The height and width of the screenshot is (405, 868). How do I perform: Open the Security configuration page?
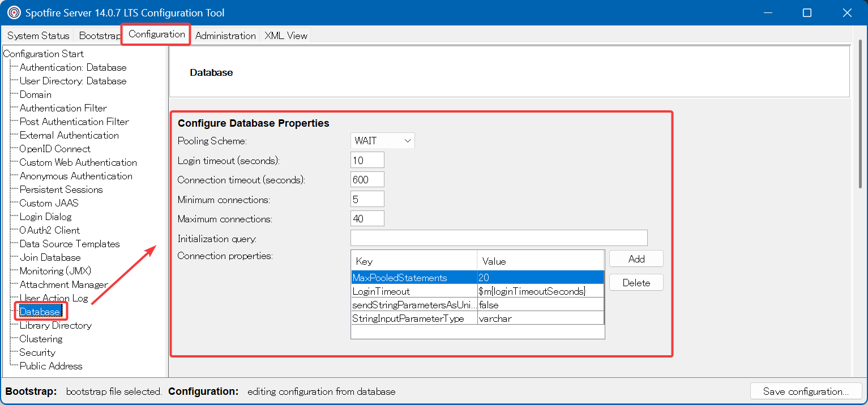pyautogui.click(x=37, y=352)
